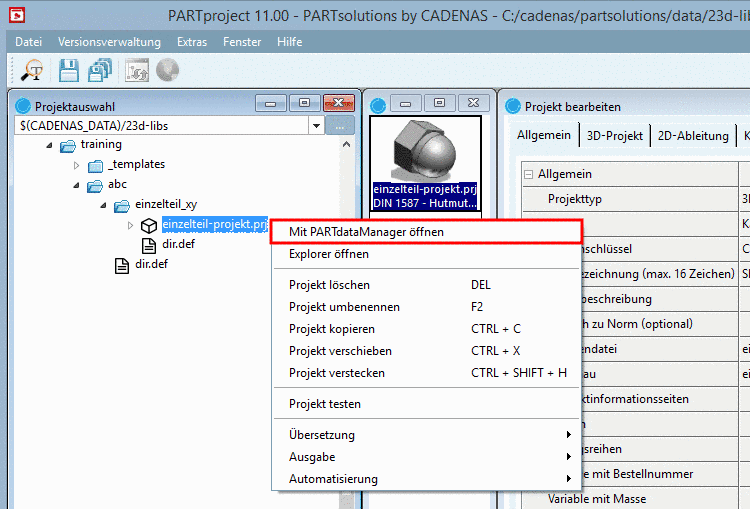Image resolution: width=750 pixels, height=509 pixels.
Task: Click the save all toolbar icon
Action: click(x=99, y=71)
